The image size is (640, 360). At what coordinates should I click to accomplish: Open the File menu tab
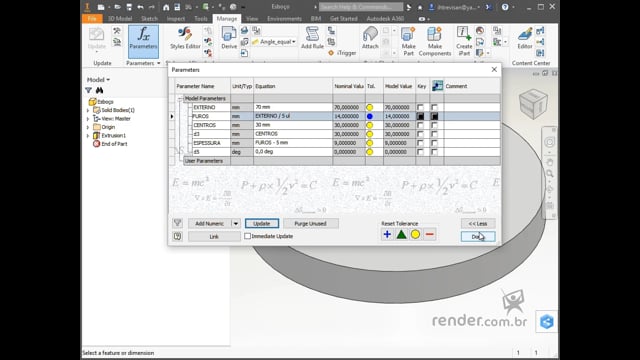tap(92, 19)
